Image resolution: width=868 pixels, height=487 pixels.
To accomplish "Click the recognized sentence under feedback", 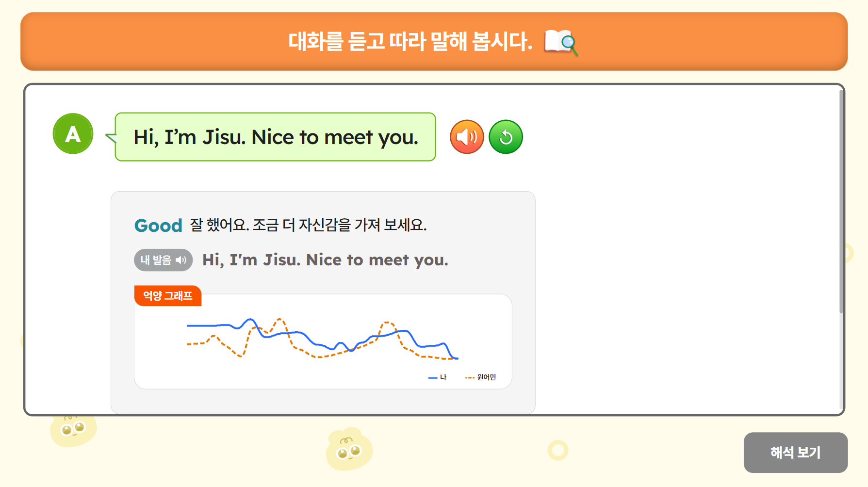I will pos(325,260).
